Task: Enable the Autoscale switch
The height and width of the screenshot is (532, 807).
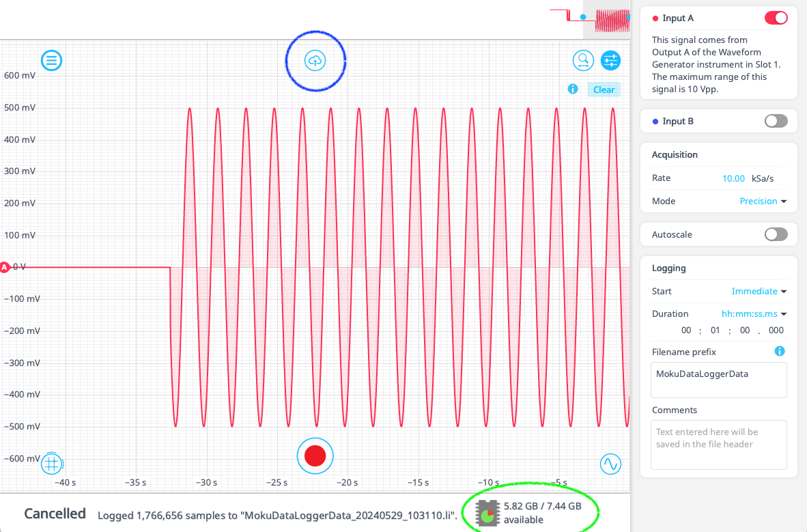Action: click(776, 234)
